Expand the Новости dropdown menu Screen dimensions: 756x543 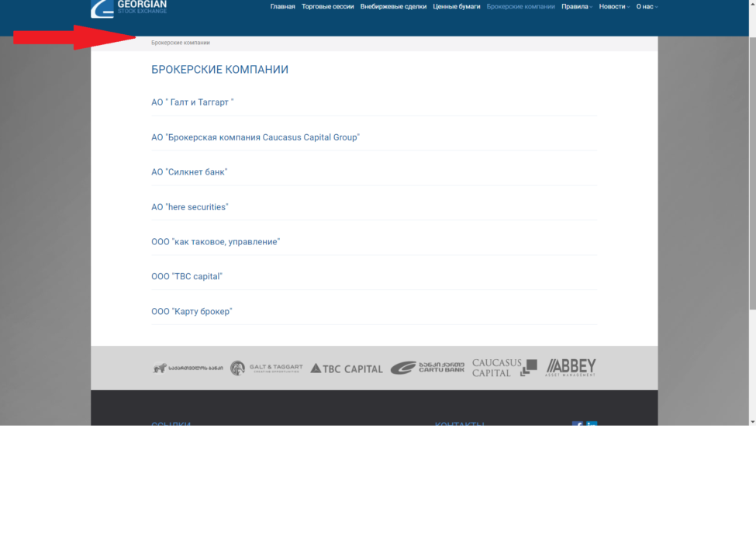[614, 6]
